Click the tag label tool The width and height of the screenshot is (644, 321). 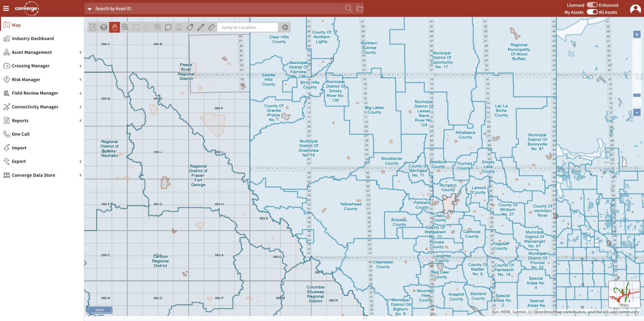[190, 27]
